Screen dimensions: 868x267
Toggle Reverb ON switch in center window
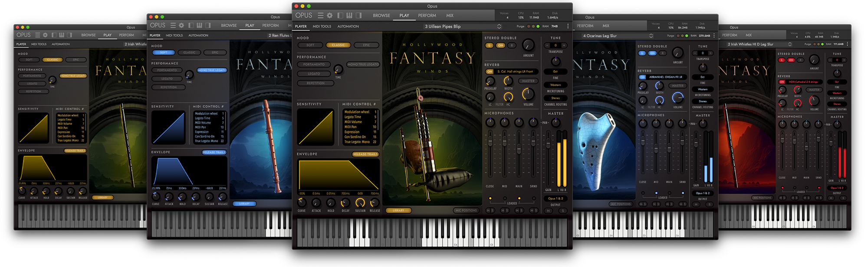[490, 72]
